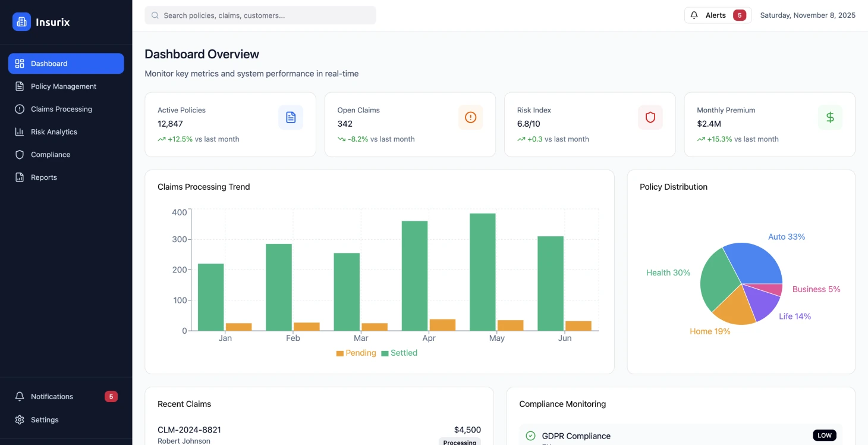
Task: Click the blue Auto pie slice
Action: click(755, 262)
